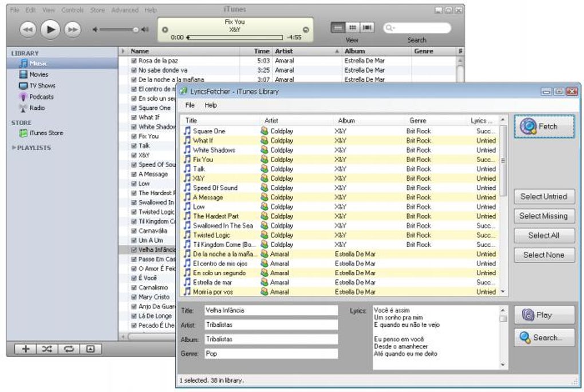
Task: Select Square One song note icon
Action: pyautogui.click(x=187, y=131)
